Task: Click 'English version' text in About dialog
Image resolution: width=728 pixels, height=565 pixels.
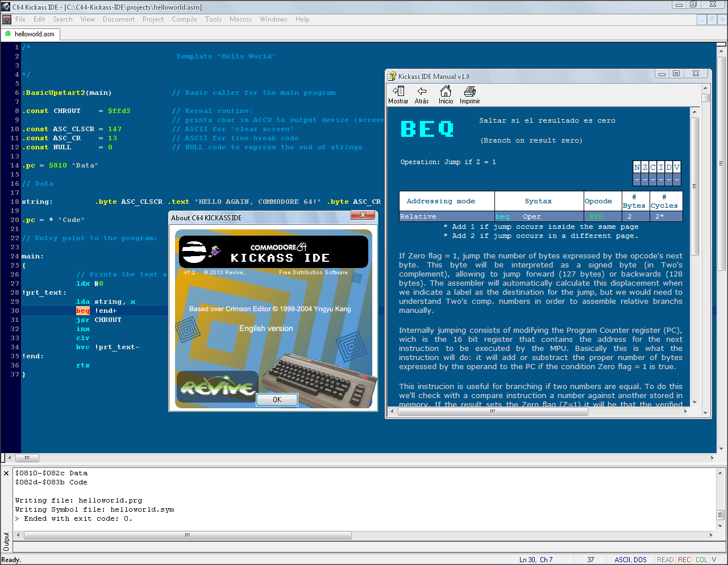Action: coord(266,328)
